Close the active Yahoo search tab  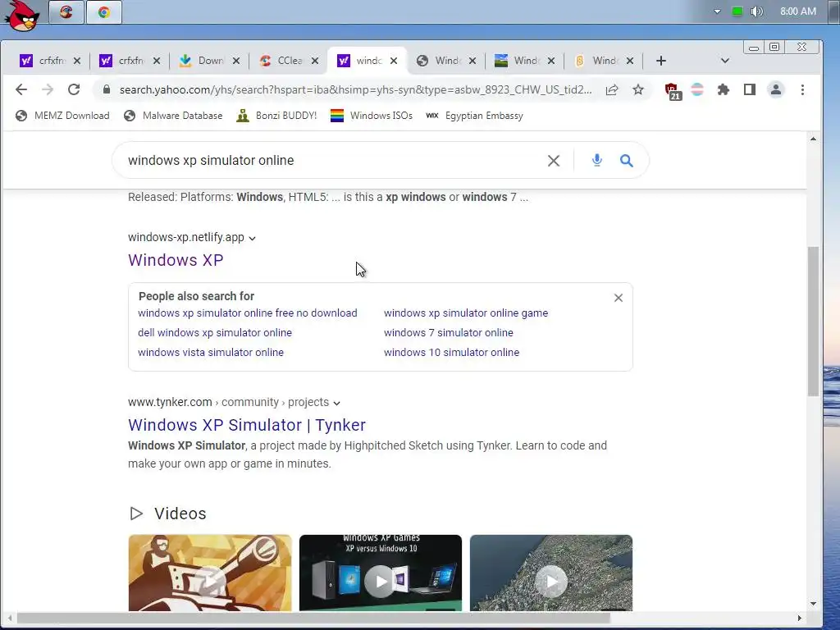(x=394, y=61)
